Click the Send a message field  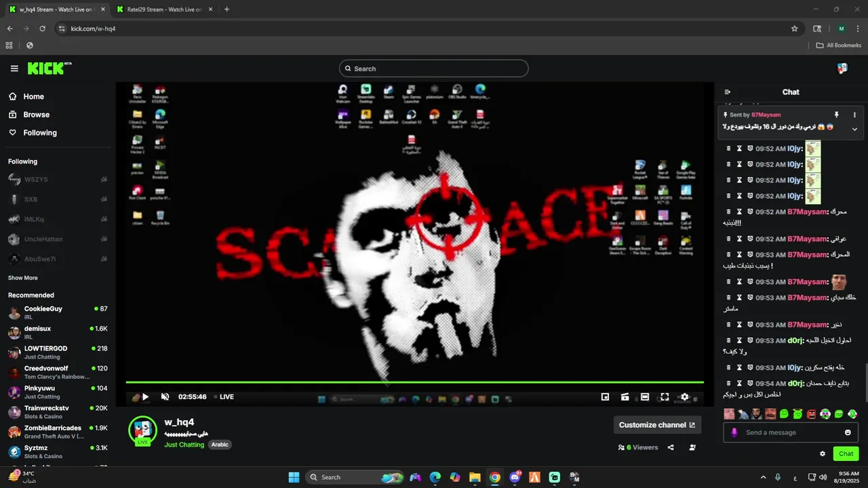[x=791, y=432]
